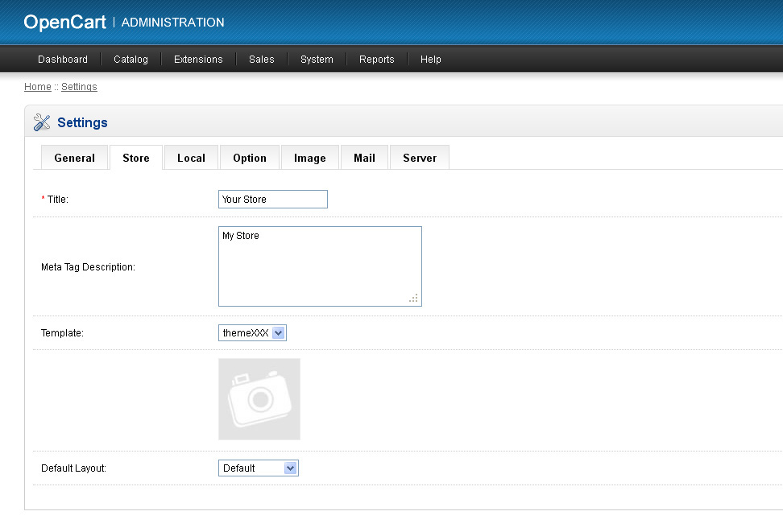The image size is (783, 532).
Task: Go to the Image tab
Action: 309,158
